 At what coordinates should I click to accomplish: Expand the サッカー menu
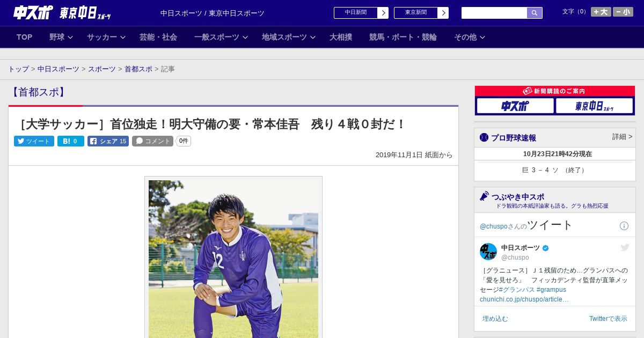106,37
